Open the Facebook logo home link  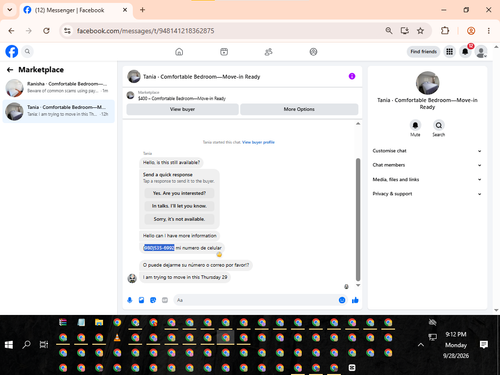coord(12,52)
